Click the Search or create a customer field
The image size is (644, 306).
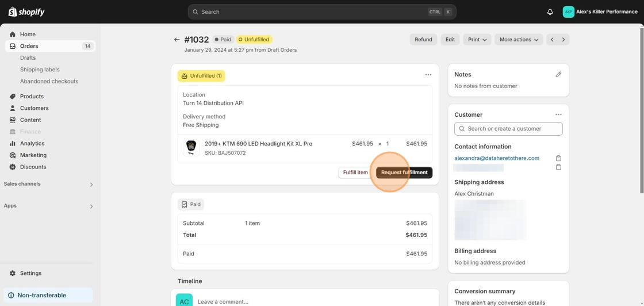point(508,129)
